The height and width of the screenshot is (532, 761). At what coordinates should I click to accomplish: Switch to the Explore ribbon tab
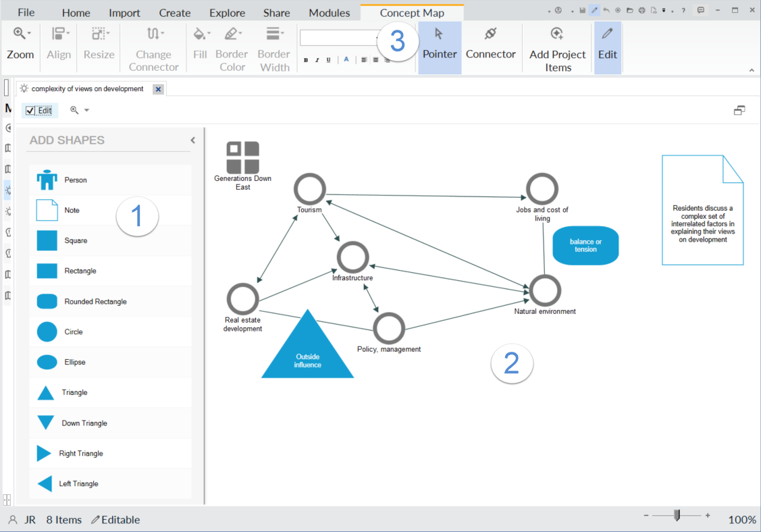227,12
